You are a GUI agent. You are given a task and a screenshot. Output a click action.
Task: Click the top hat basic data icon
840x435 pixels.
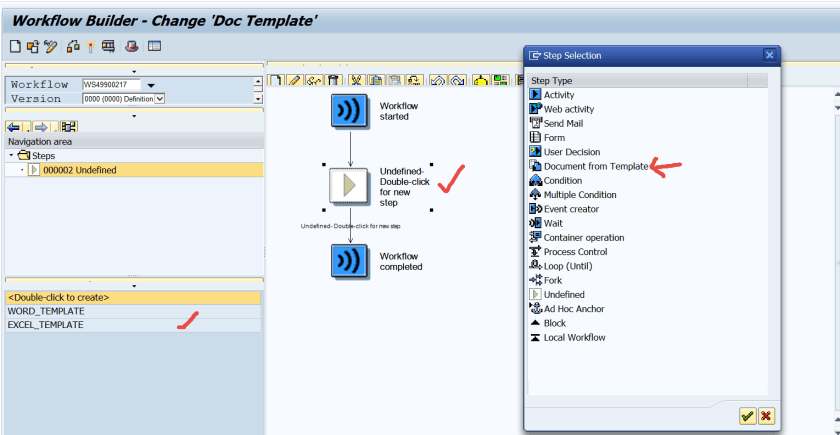132,46
